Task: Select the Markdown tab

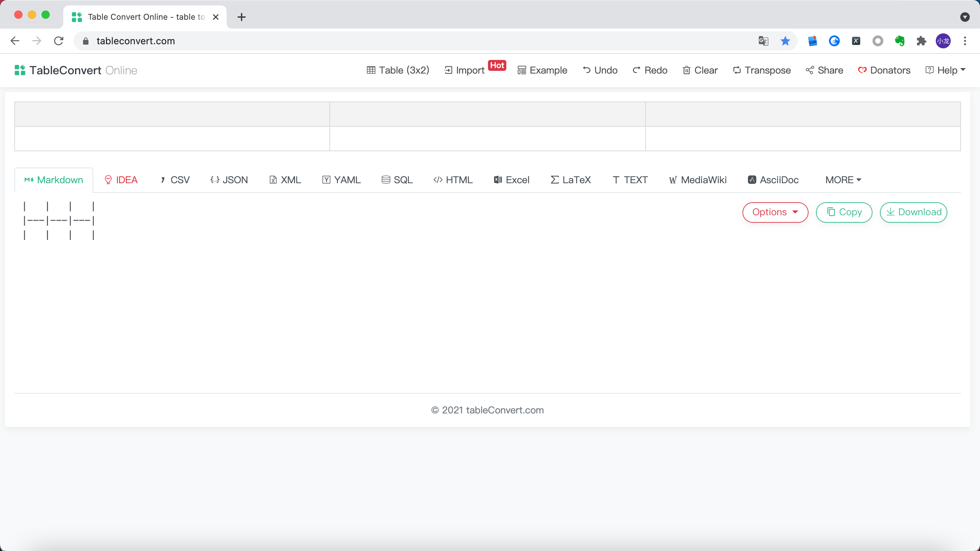Action: (54, 180)
